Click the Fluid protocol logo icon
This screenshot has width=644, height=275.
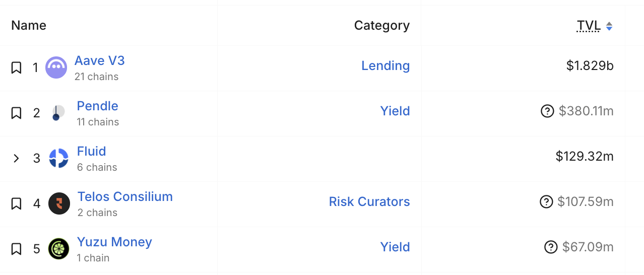(x=58, y=158)
